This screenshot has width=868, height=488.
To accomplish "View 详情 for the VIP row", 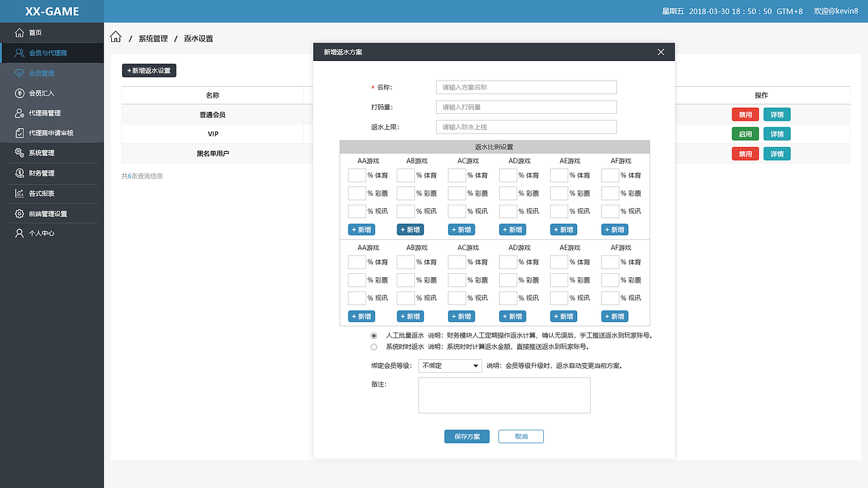I will [x=777, y=134].
